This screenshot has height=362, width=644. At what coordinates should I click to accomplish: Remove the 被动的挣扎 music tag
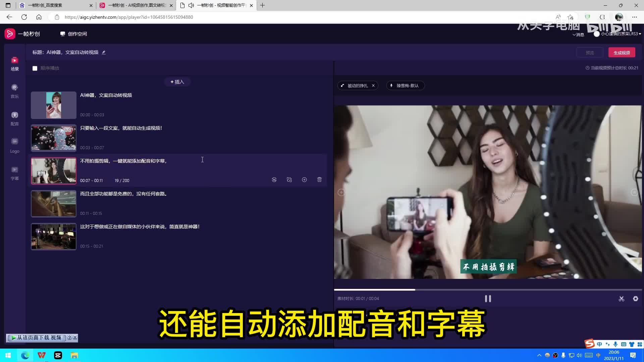click(373, 85)
